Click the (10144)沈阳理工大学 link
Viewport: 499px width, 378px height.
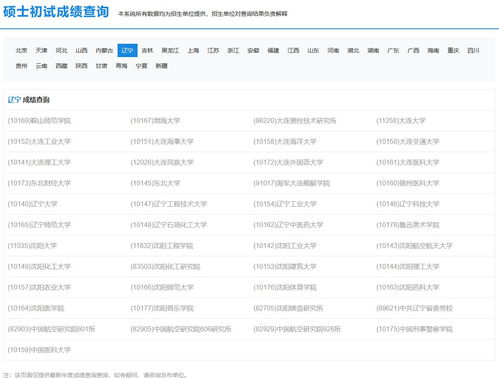[408, 266]
